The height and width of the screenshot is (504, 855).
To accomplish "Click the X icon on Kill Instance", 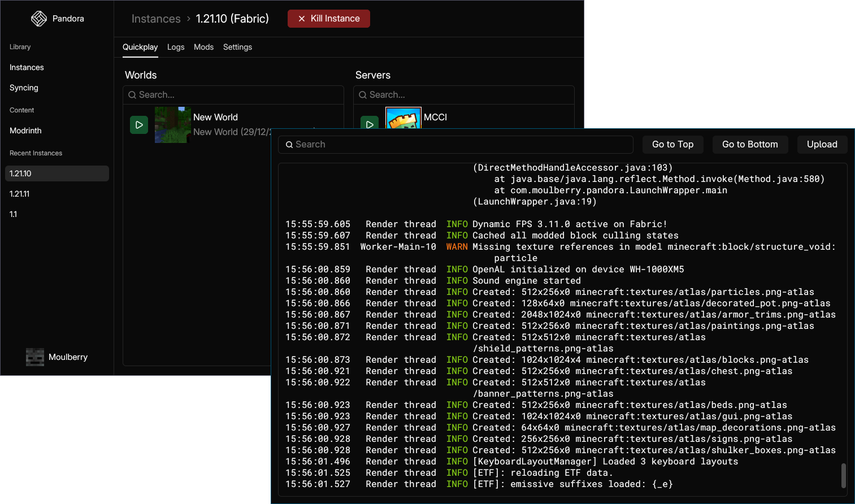I will pos(302,19).
